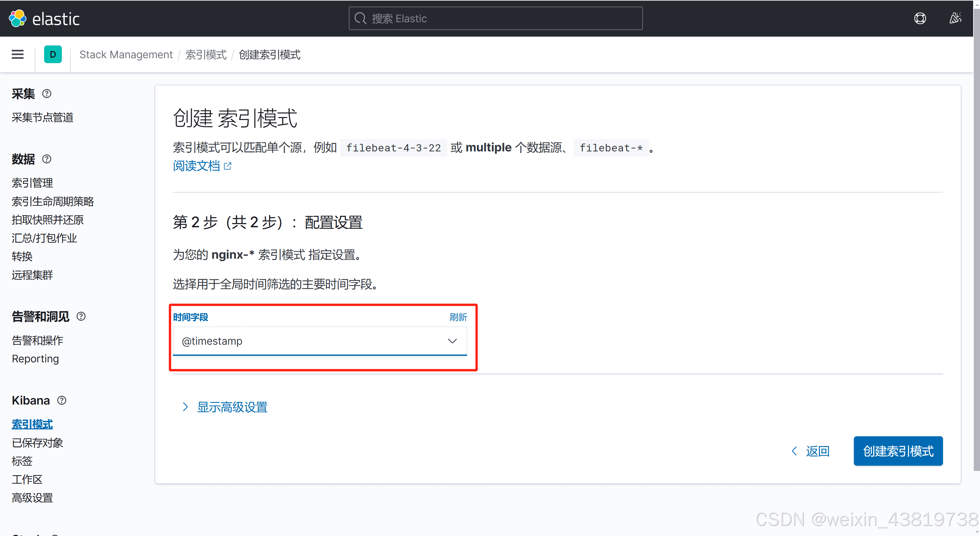Click help icon next to 数据
The width and height of the screenshot is (980, 536).
(x=47, y=159)
